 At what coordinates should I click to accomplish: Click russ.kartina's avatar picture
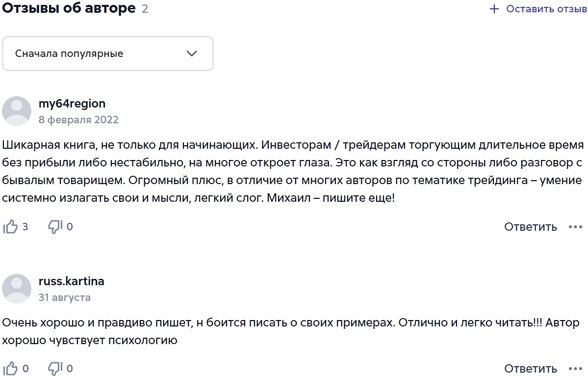tap(17, 289)
